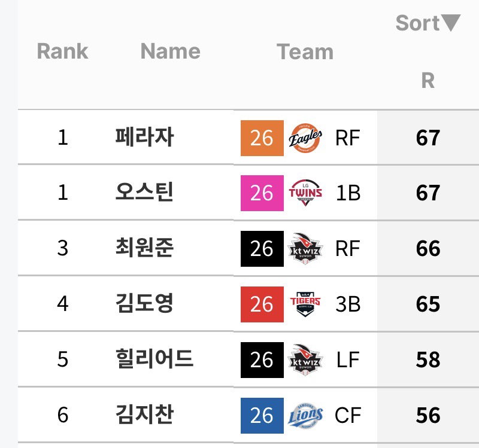
Task: Open player 페라자 profile
Action: pos(144,137)
